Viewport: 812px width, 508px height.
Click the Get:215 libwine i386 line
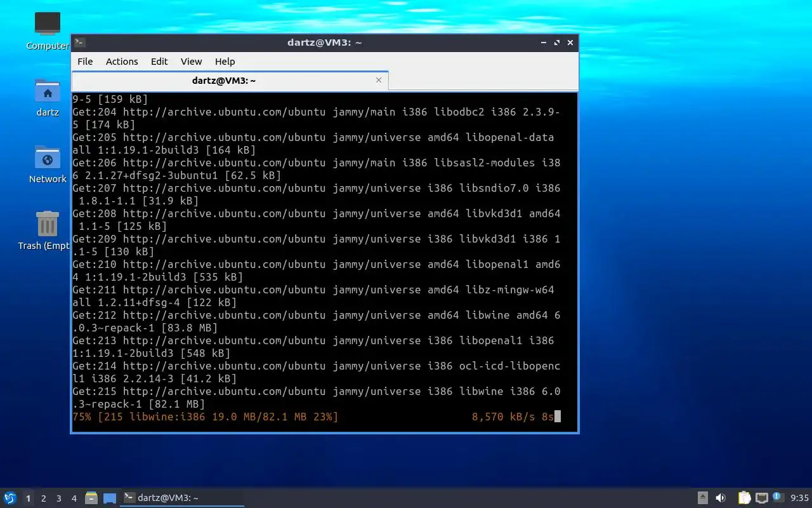coord(317,398)
